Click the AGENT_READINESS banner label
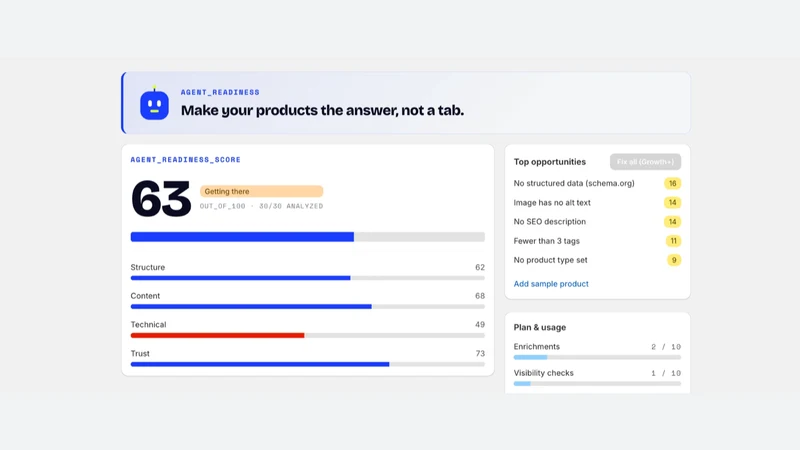The image size is (800, 450). 220,92
